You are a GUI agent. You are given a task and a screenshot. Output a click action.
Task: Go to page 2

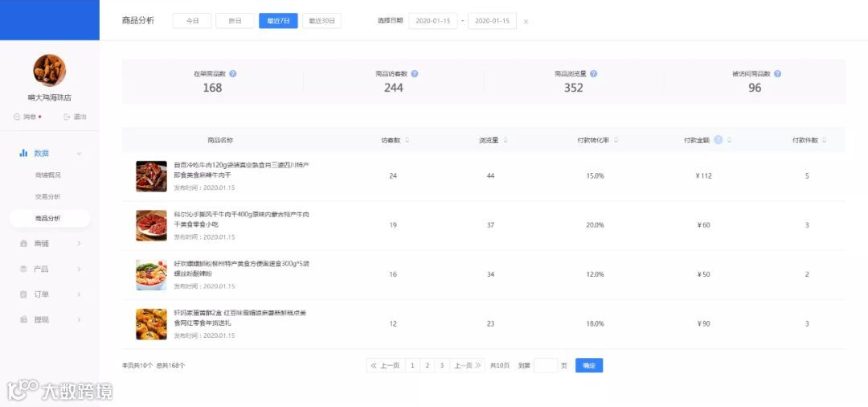tap(428, 365)
